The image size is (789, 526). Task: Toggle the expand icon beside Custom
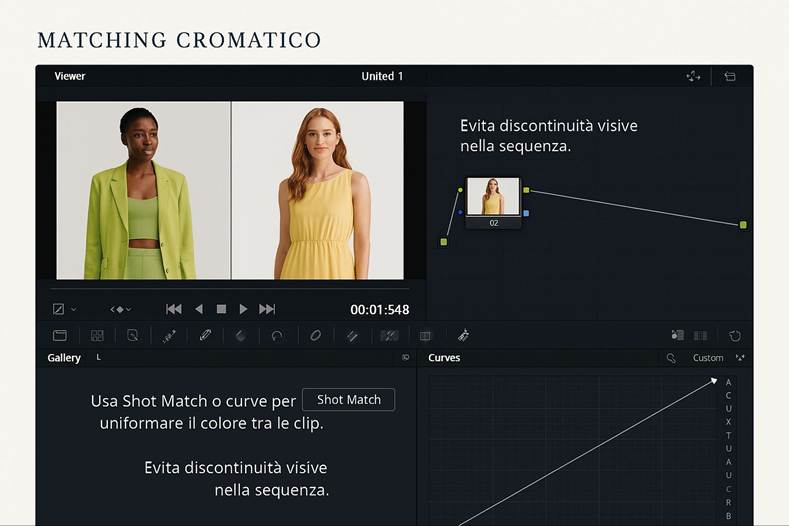click(740, 358)
